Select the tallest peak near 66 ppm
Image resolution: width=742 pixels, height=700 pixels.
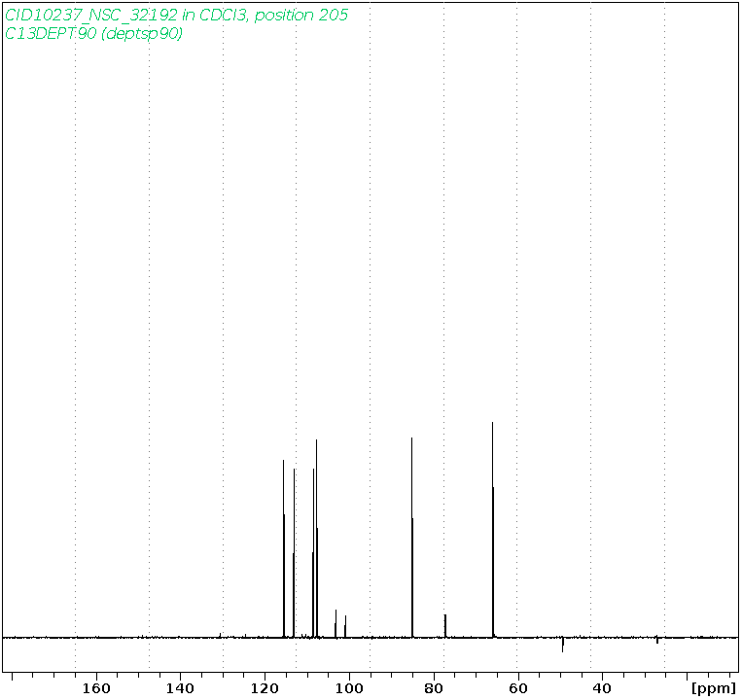click(x=493, y=530)
